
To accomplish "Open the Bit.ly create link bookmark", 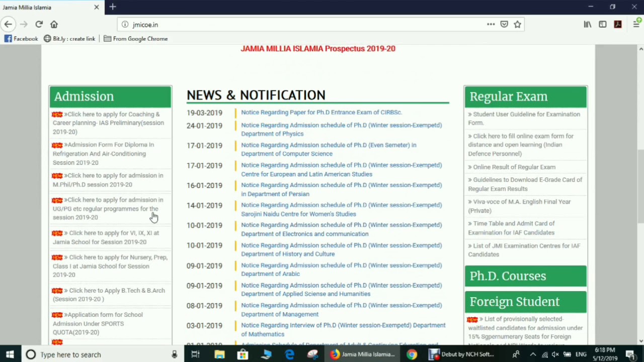I will point(69,39).
